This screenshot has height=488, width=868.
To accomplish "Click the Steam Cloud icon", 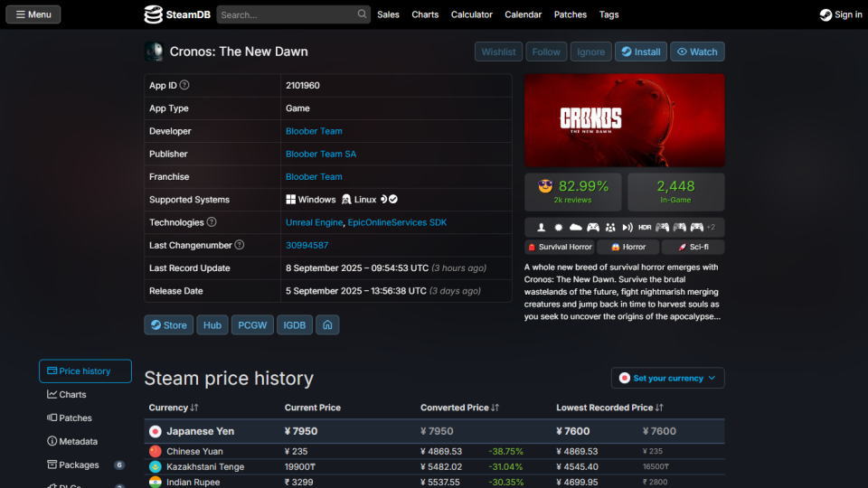I will pos(576,227).
